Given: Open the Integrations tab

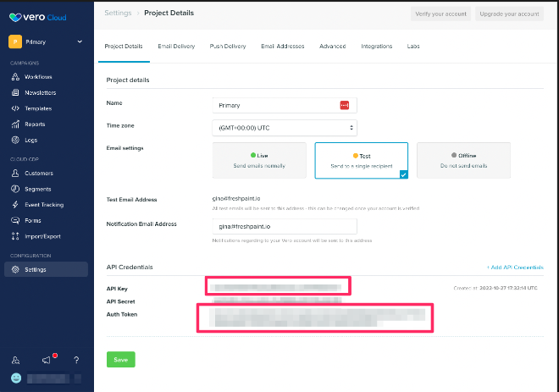Looking at the screenshot, I should click(x=376, y=46).
